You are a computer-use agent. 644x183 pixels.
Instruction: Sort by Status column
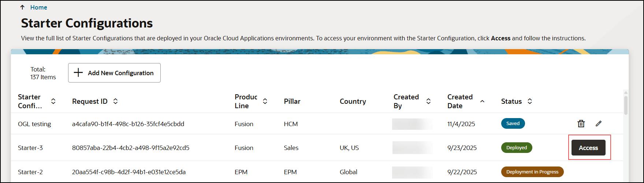coord(530,101)
